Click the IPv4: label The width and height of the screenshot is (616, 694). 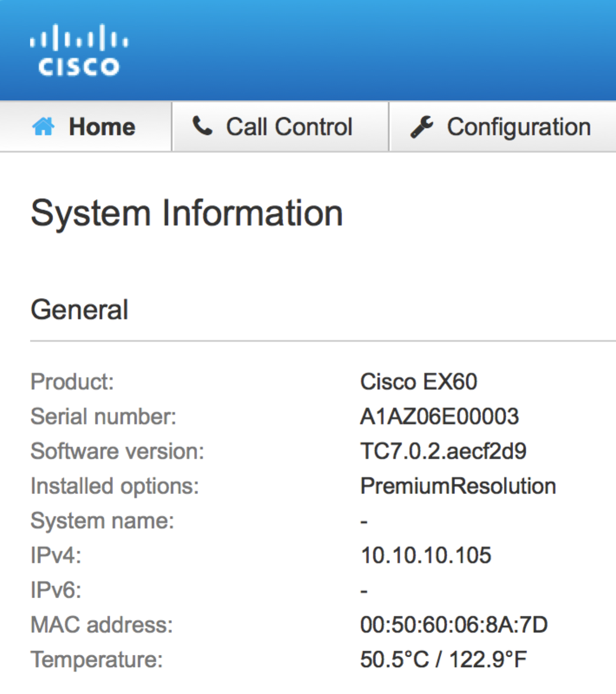point(56,556)
